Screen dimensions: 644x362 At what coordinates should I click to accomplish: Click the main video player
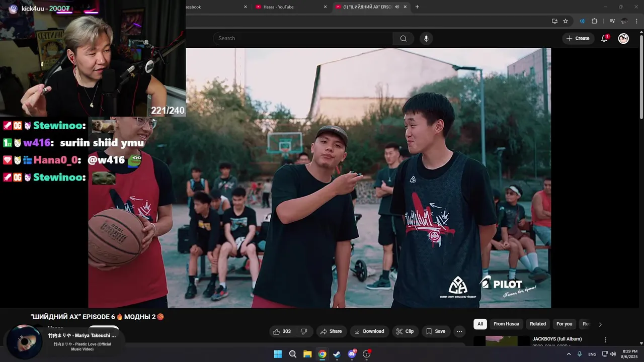coord(319,178)
